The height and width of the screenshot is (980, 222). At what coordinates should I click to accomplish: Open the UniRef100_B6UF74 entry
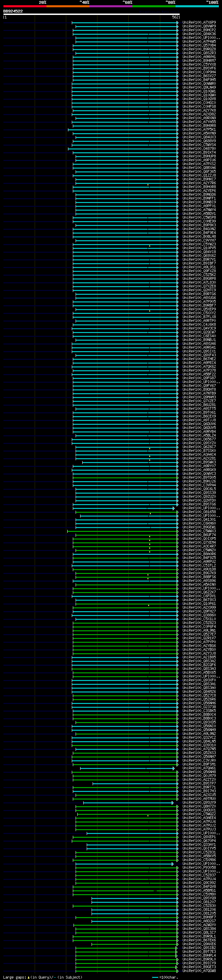pos(199,535)
